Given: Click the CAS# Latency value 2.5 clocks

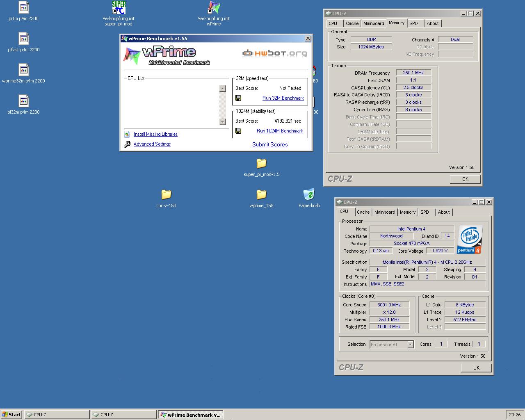Looking at the screenshot, I should click(413, 87).
